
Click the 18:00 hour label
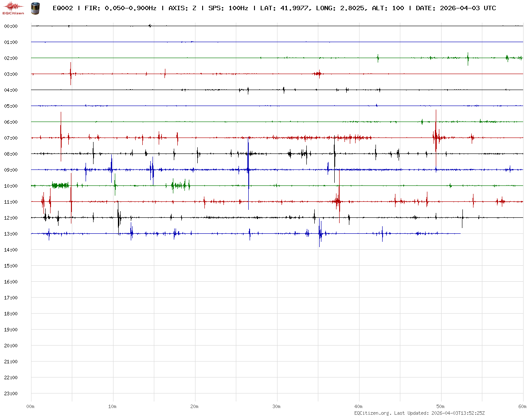pos(11,314)
